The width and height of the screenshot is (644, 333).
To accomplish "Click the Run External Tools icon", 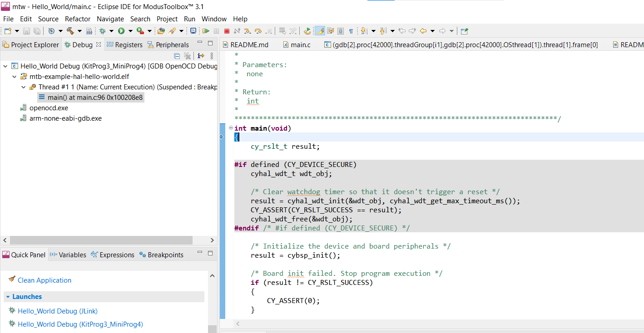I will point(140,31).
